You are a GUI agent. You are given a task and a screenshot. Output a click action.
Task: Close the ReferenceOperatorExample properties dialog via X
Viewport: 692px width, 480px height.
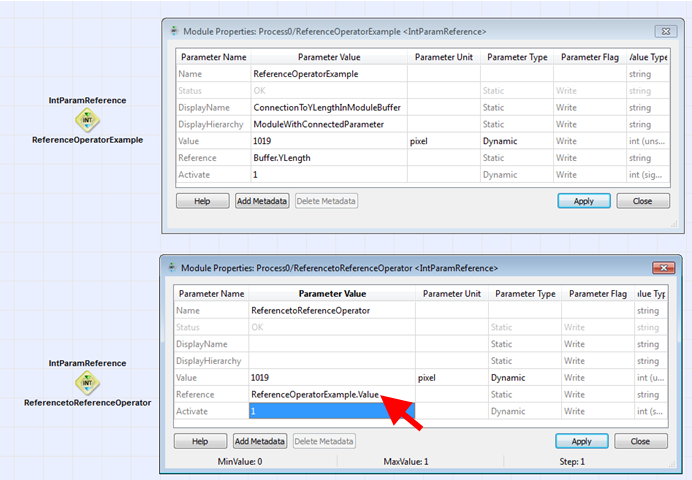[662, 32]
